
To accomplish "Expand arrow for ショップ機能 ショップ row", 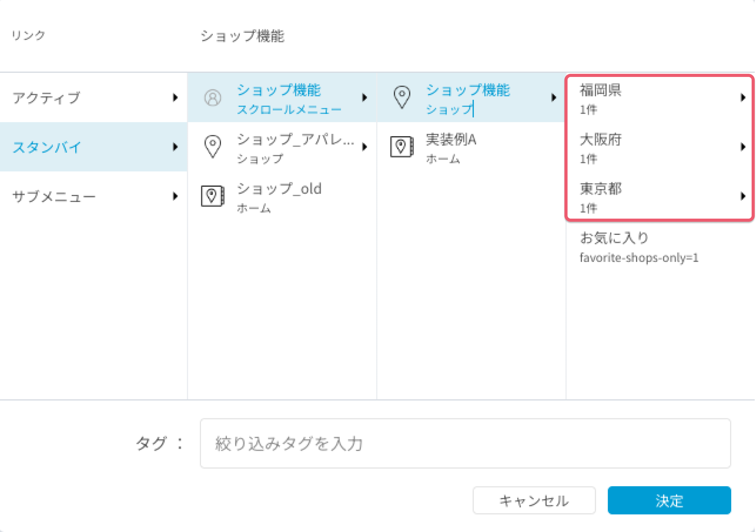I will pyautogui.click(x=554, y=97).
